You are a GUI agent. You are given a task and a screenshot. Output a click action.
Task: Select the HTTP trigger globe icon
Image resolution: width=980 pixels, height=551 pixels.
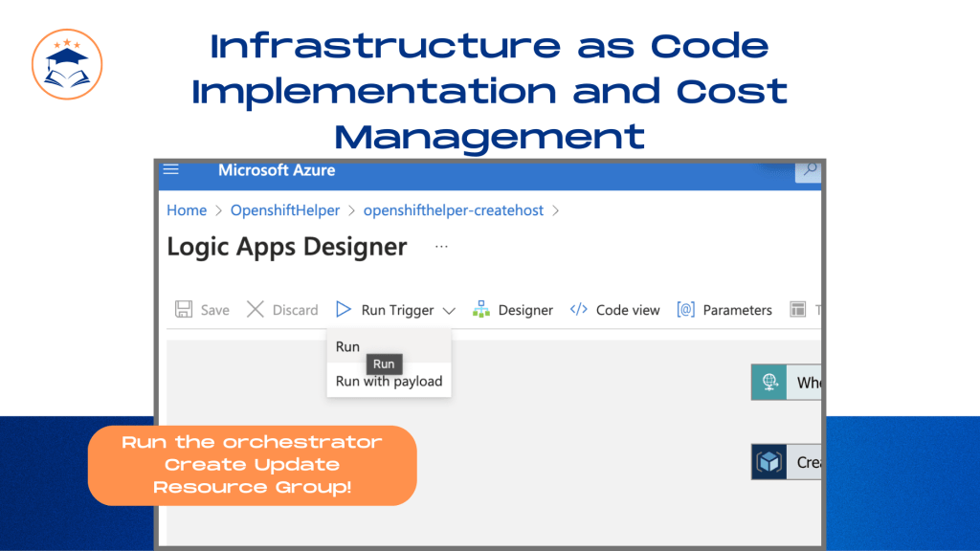(768, 382)
